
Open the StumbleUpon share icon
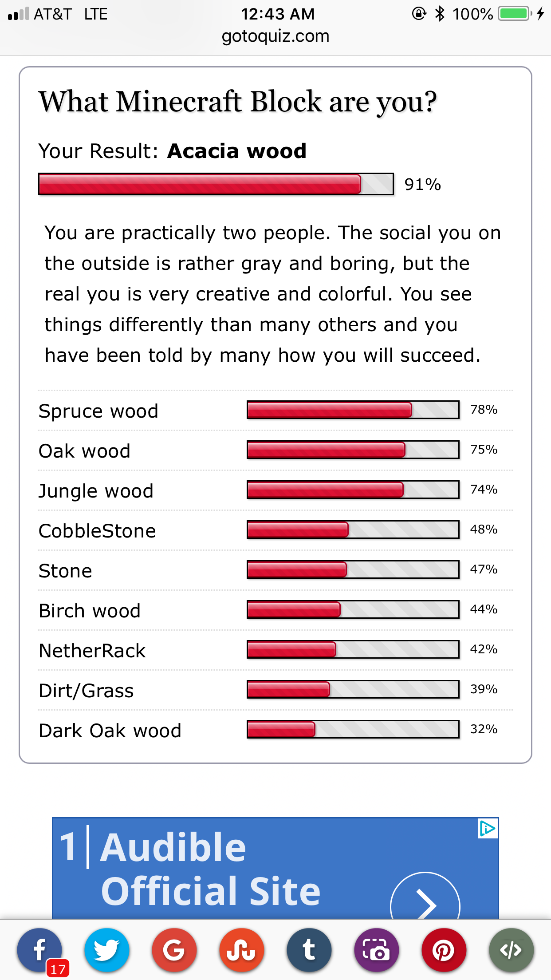coord(242,950)
